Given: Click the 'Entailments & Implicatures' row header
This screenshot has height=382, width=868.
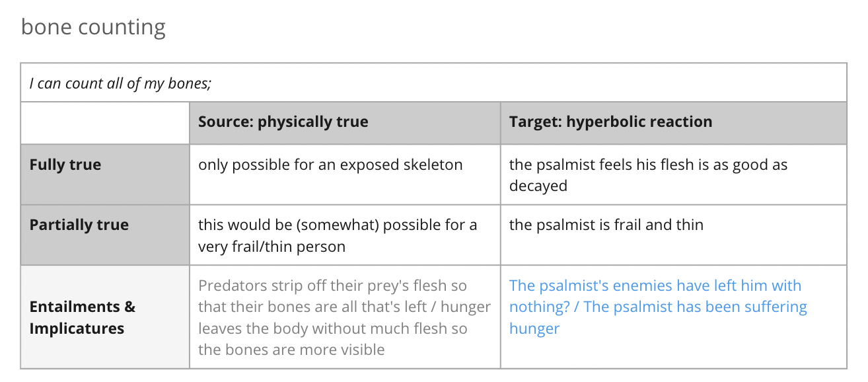Looking at the screenshot, I should tap(83, 317).
